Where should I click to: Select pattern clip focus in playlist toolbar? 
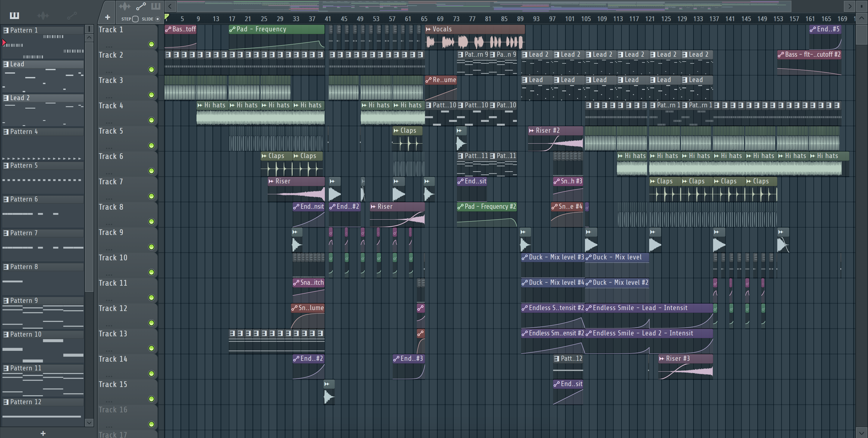click(x=156, y=6)
